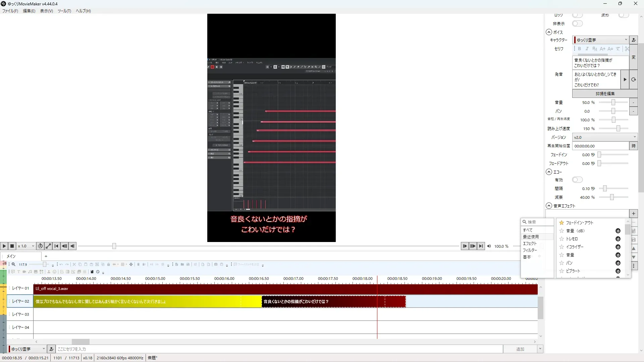This screenshot has height=362, width=644.
Task: Open the ツール(T) menu
Action: (x=64, y=11)
